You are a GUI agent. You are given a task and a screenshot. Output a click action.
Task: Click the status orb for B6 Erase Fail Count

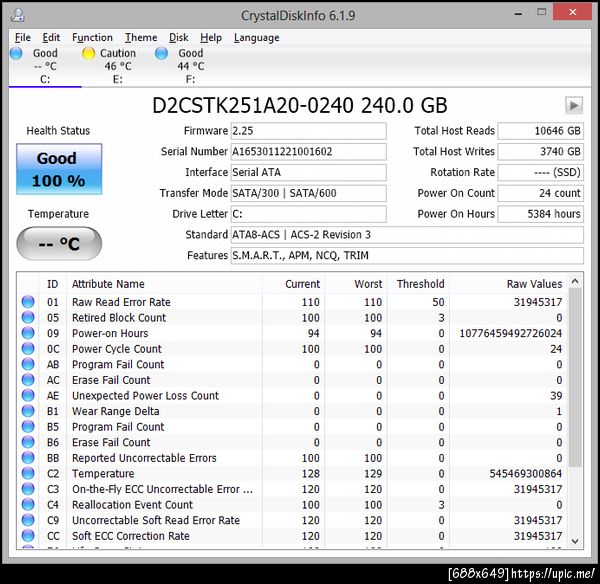pos(28,442)
